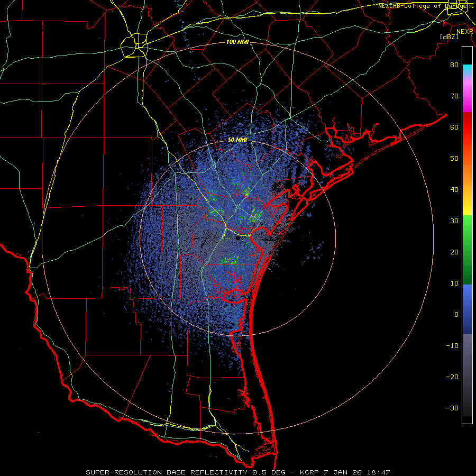This screenshot has width=476, height=476.
Task: Click the 0 value on dBZ scale
Action: pos(456,315)
